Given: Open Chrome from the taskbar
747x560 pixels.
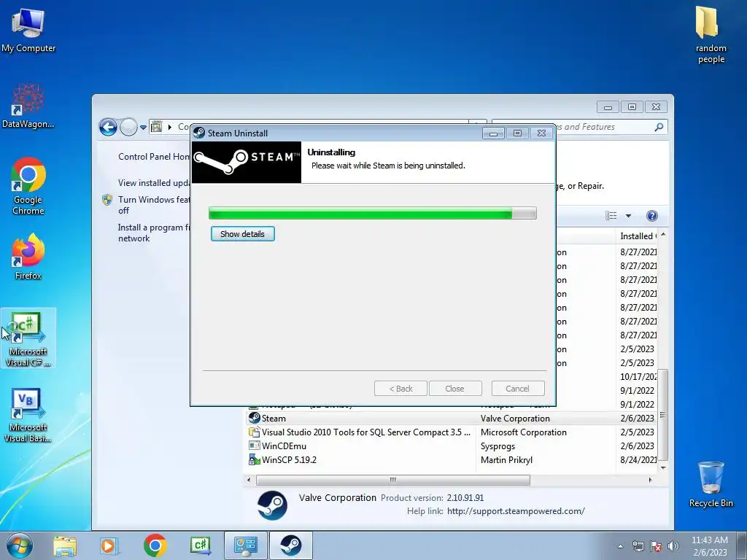Looking at the screenshot, I should [x=155, y=545].
